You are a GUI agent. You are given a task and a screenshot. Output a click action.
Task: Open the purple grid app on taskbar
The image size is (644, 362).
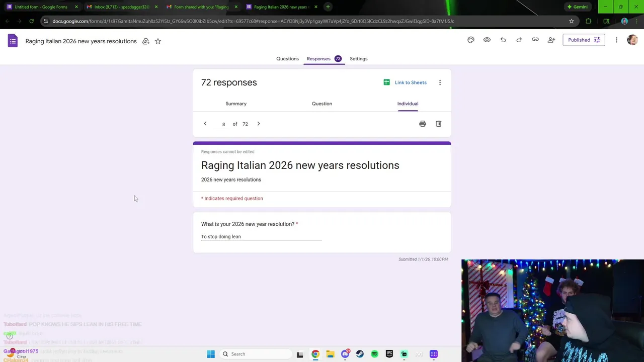(x=434, y=354)
